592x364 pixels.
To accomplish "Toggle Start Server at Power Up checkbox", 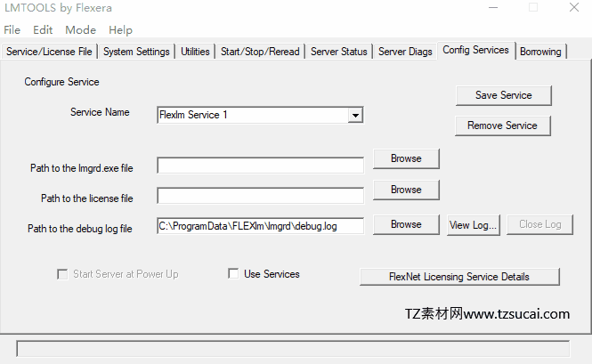I will (x=62, y=274).
